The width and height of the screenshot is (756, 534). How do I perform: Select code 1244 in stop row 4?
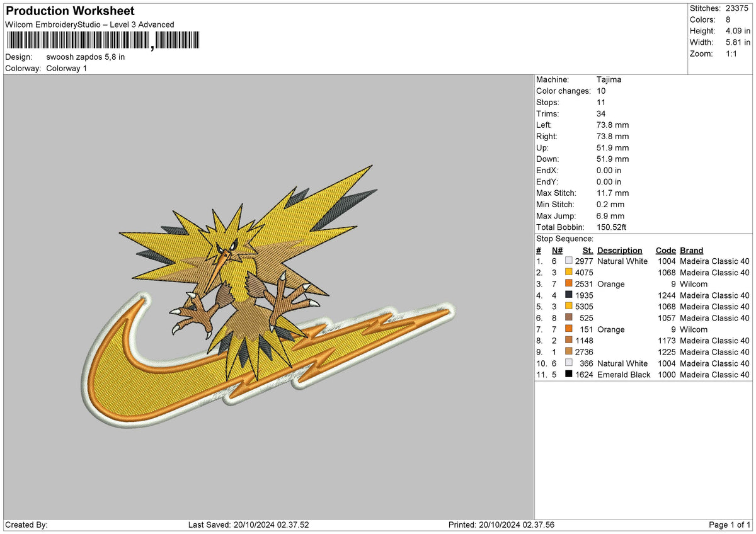tap(667, 295)
